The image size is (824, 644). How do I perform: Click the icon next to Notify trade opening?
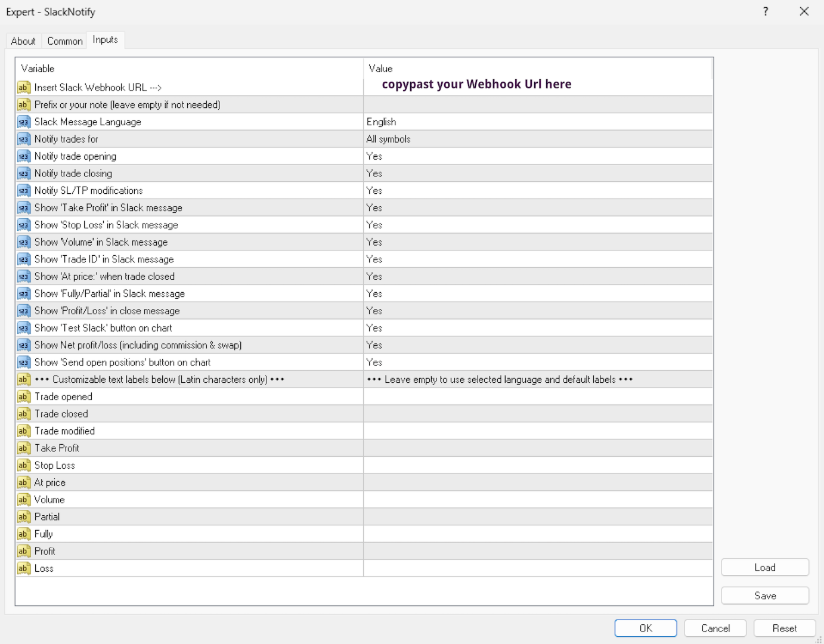point(23,157)
